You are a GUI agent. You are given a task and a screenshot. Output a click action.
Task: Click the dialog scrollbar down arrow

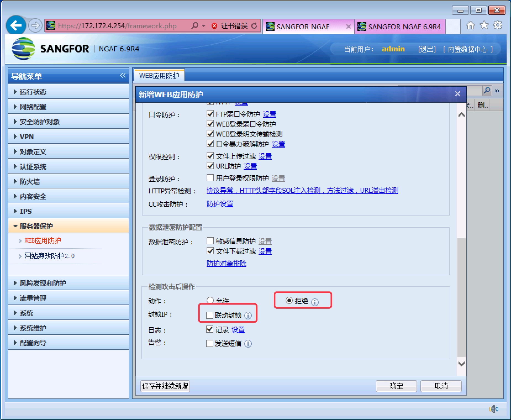coord(461,364)
